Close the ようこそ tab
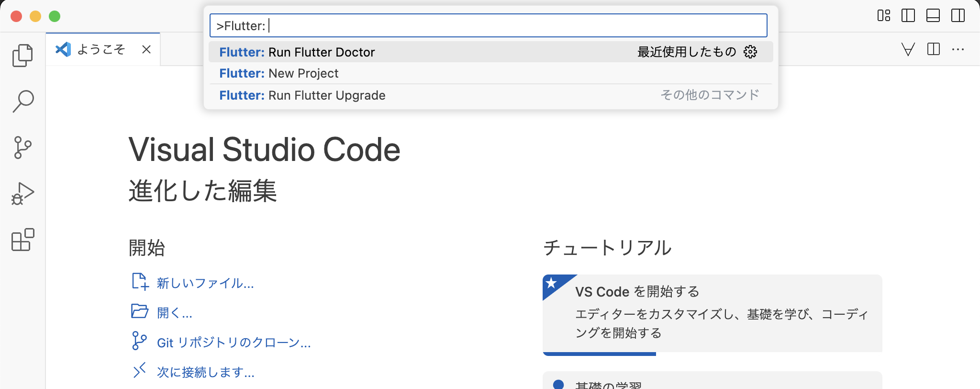Viewport: 980px width, 389px height. (x=146, y=49)
